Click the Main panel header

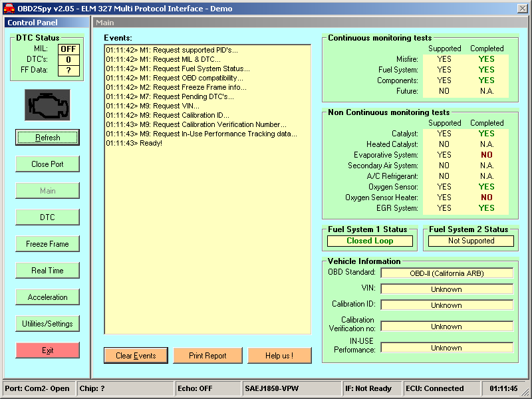(x=311, y=23)
